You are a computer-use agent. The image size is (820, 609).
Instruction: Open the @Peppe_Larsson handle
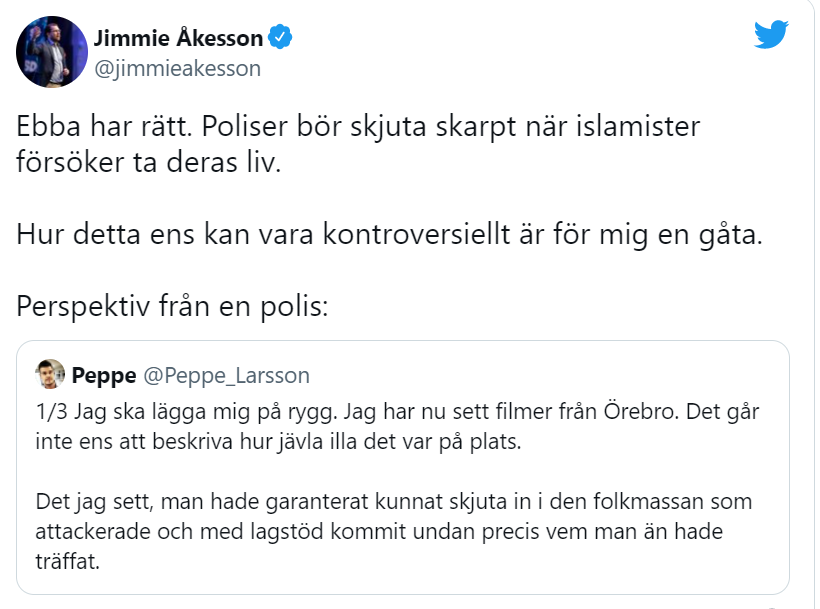[x=227, y=375]
